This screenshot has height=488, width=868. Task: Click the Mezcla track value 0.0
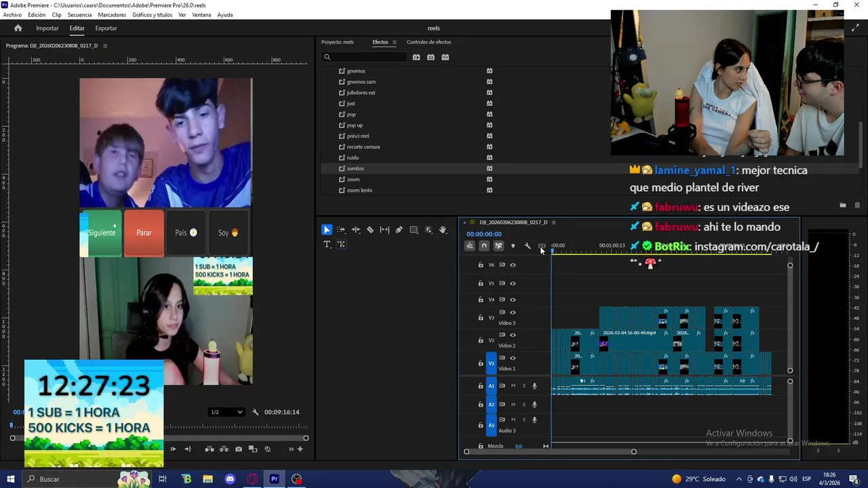click(x=519, y=447)
